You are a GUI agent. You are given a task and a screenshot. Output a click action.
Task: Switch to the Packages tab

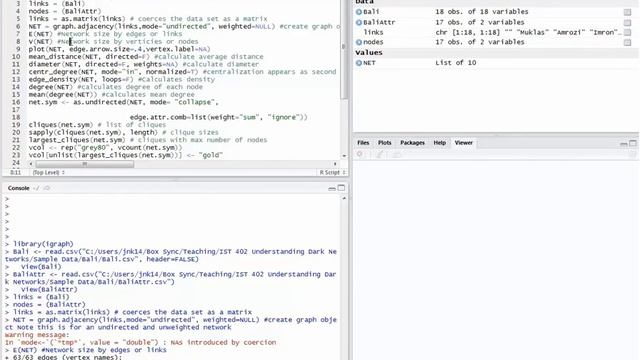[x=412, y=143]
